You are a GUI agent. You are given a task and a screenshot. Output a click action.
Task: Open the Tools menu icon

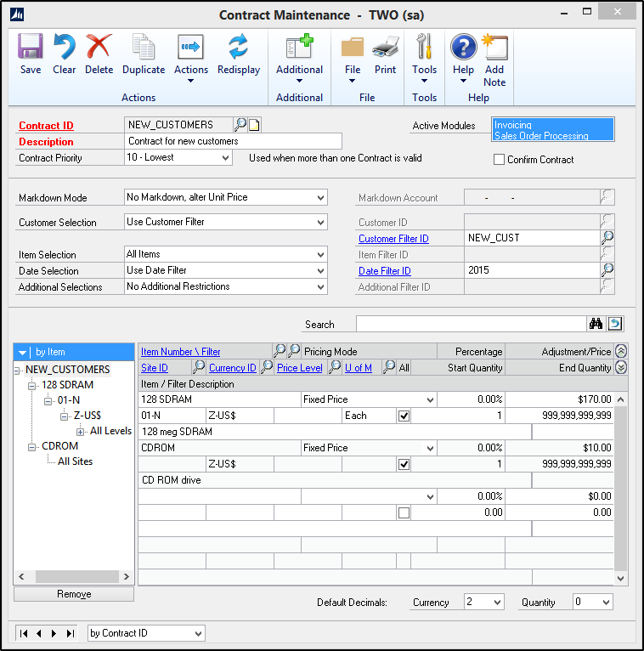[424, 46]
